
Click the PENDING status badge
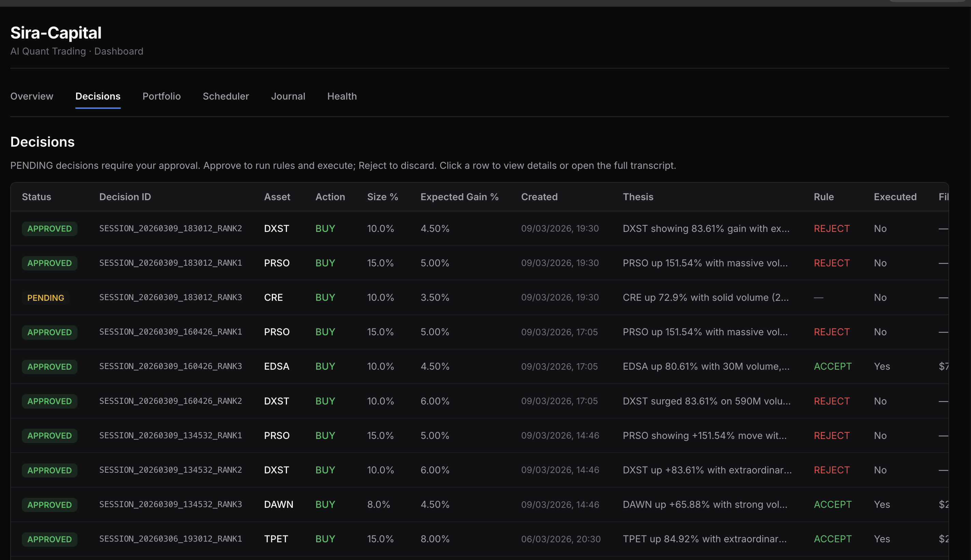click(45, 297)
